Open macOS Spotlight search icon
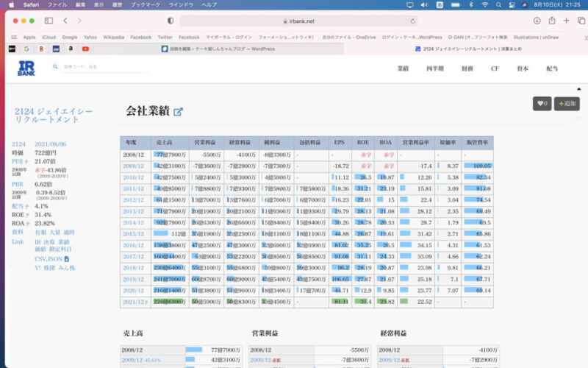588x368 pixels. point(498,5)
